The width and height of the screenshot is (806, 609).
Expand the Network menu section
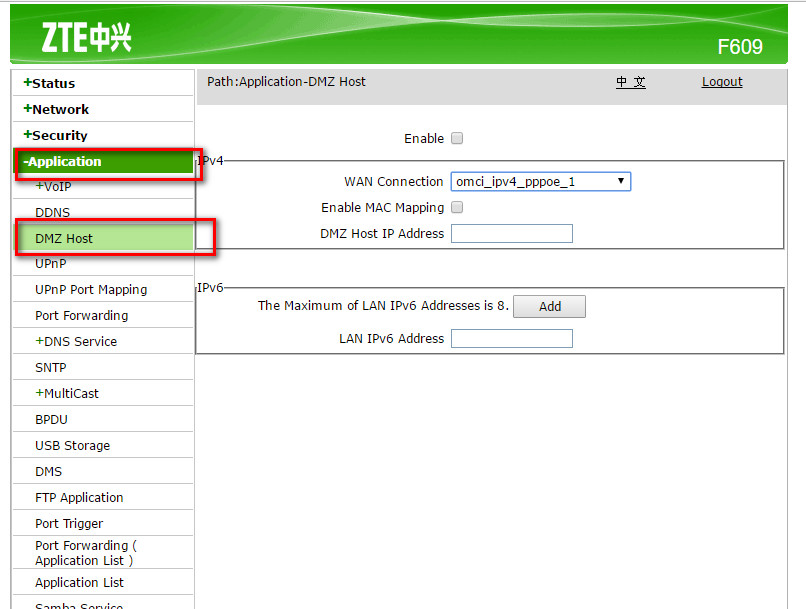pos(56,109)
